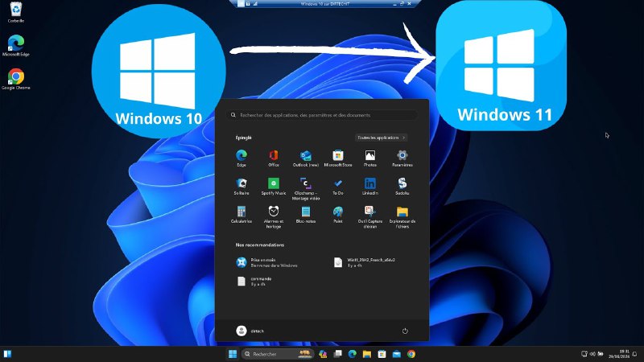The image size is (644, 362).
Task: Open the notification bell in the tray
Action: (x=635, y=354)
